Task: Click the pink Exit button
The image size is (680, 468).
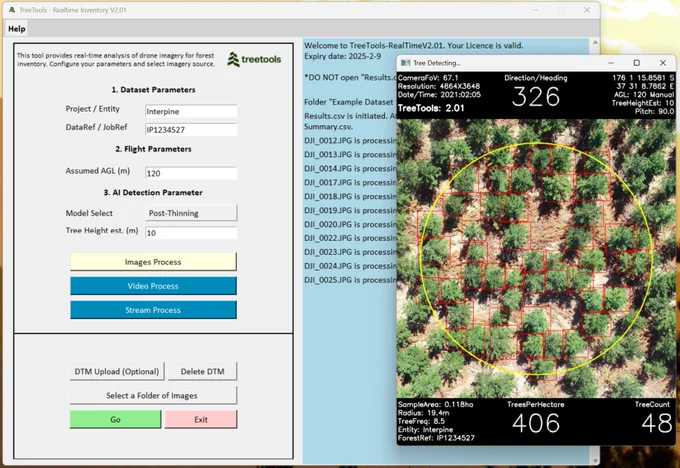Action: [201, 419]
